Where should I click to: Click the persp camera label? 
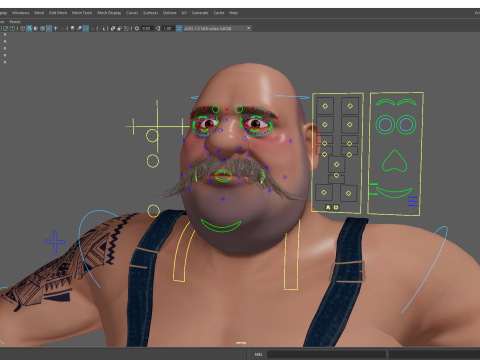pos(241,343)
